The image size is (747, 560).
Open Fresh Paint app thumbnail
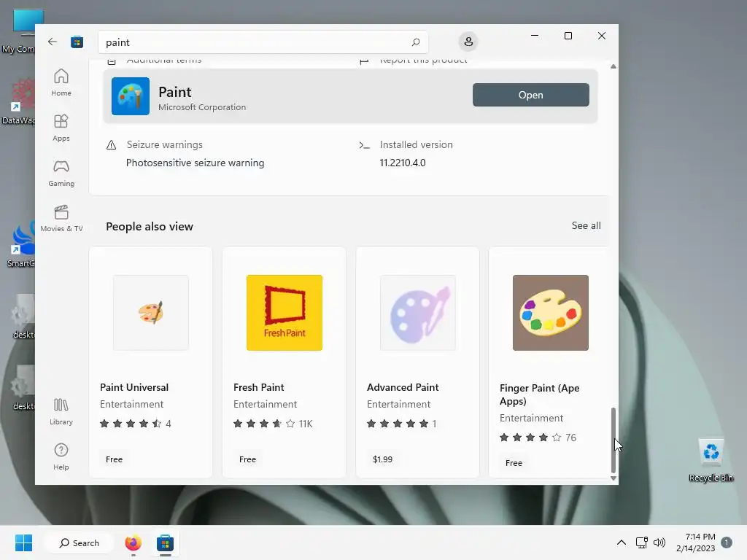(x=285, y=313)
